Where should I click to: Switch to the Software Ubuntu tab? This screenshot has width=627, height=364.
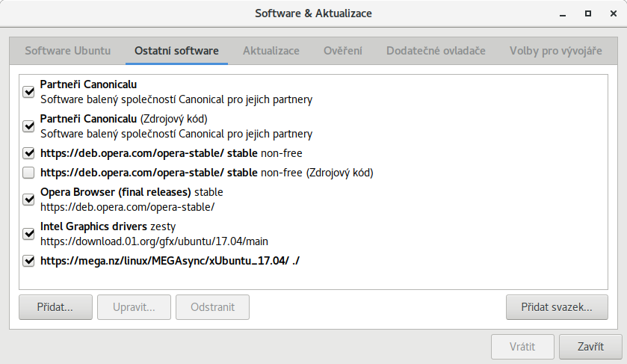(67, 51)
